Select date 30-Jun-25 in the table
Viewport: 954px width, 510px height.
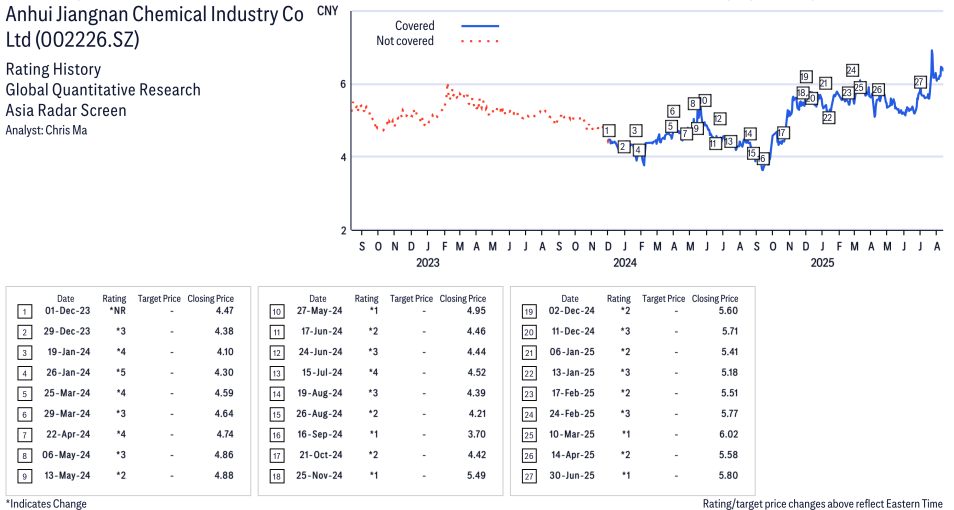(572, 475)
